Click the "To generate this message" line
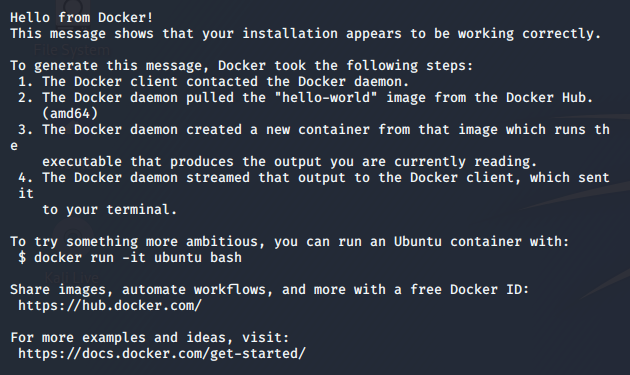 (x=241, y=66)
